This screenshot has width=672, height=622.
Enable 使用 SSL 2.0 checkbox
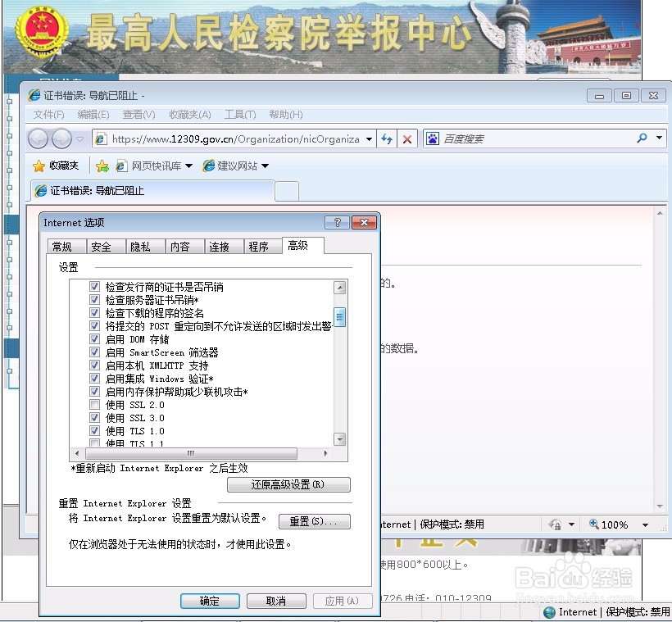click(x=95, y=405)
